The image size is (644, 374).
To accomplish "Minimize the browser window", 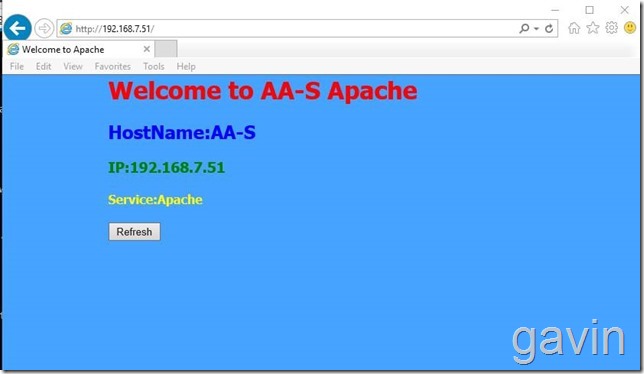I will click(x=555, y=10).
